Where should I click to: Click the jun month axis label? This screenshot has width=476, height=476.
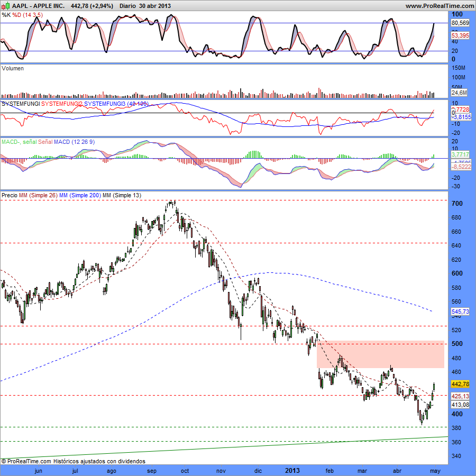coord(39,471)
